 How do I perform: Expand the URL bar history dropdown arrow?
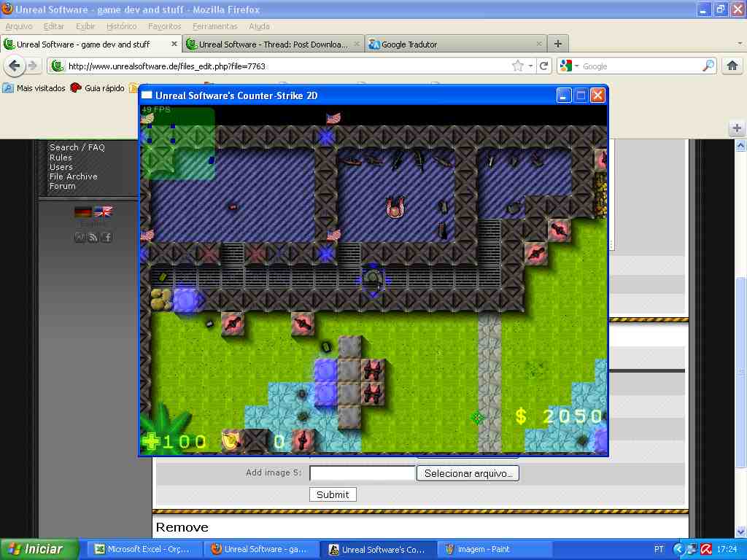click(x=531, y=66)
